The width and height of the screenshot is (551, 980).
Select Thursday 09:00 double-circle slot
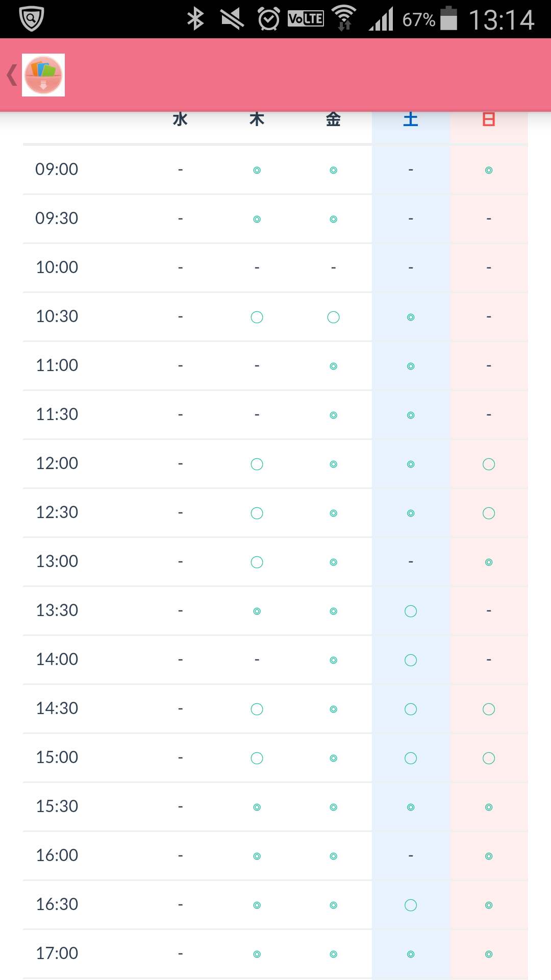(x=257, y=170)
